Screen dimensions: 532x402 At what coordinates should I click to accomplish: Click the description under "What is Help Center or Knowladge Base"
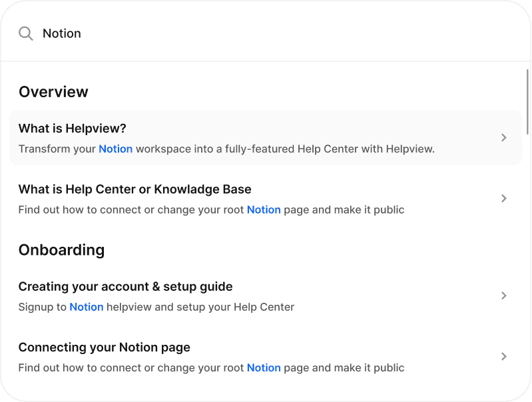pyautogui.click(x=211, y=210)
